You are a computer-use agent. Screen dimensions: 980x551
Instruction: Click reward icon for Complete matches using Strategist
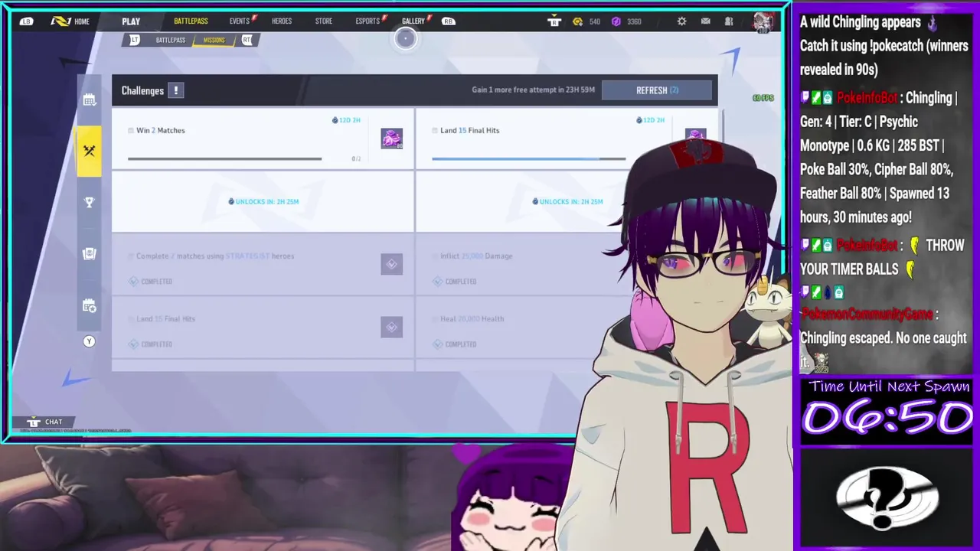tap(391, 264)
